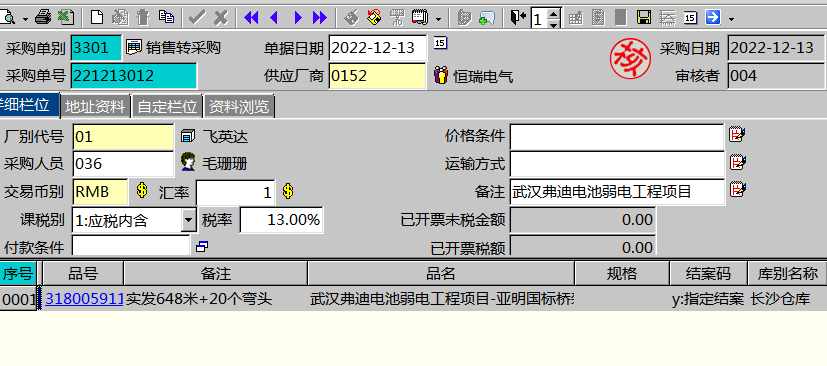827x366 pixels.
Task: Expand dropdown arrow at toolbar's far right
Action: [731, 20]
